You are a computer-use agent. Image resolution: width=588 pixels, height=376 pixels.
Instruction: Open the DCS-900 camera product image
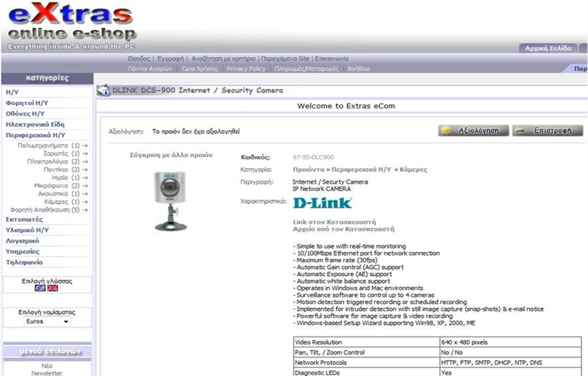tap(171, 201)
